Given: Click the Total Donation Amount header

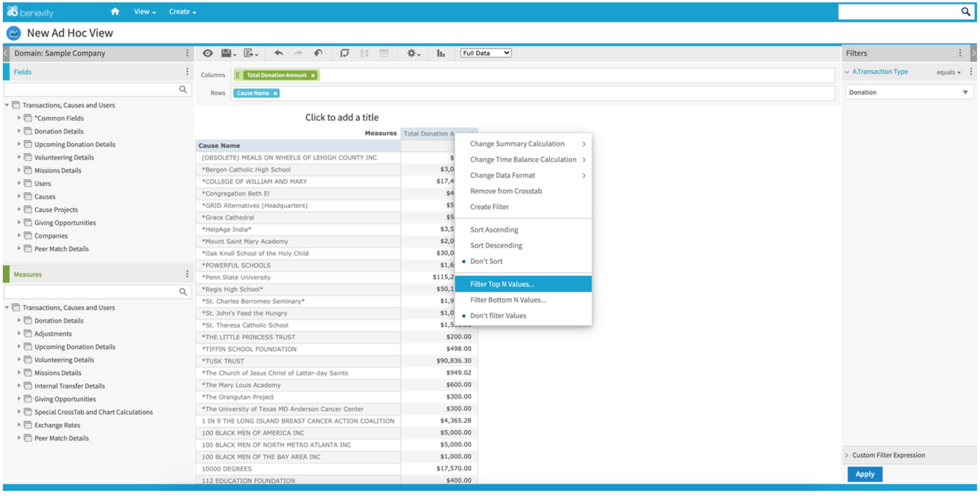Looking at the screenshot, I should pos(428,134).
